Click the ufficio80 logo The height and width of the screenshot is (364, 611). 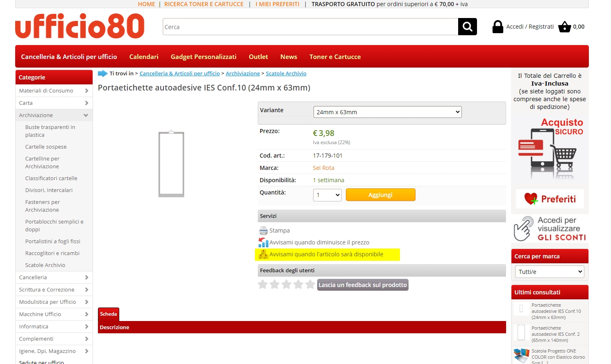point(80,26)
